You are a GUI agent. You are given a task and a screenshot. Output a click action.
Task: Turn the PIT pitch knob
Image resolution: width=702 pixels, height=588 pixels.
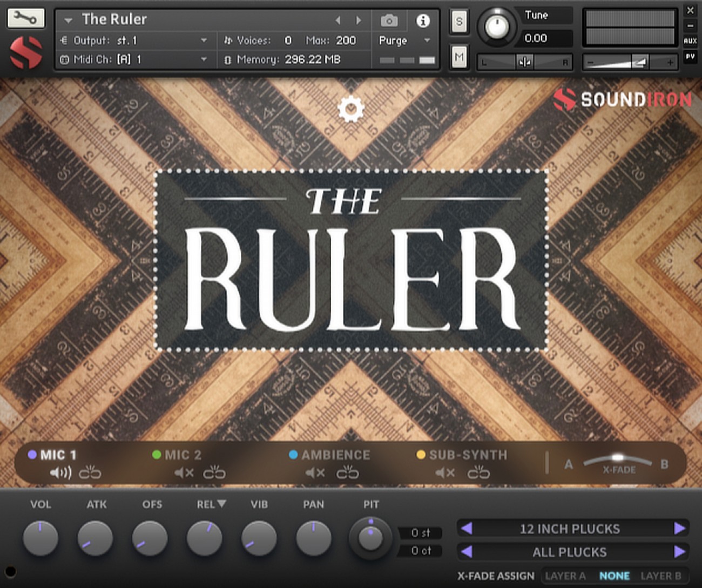[x=370, y=539]
